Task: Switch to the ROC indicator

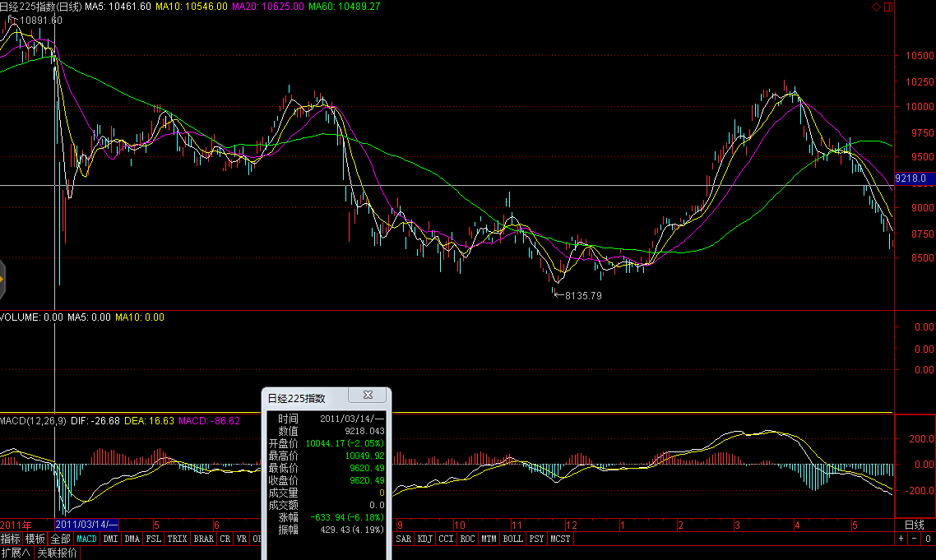Action: point(468,539)
